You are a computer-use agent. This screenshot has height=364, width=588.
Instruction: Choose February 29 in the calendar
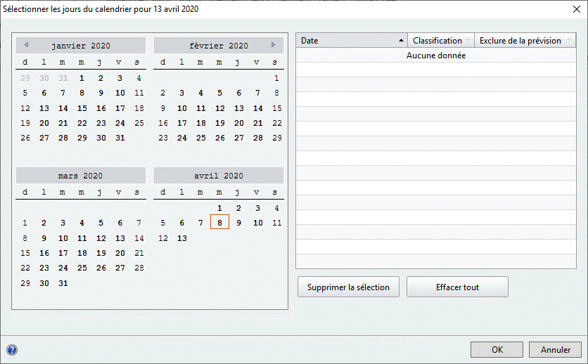coord(276,138)
